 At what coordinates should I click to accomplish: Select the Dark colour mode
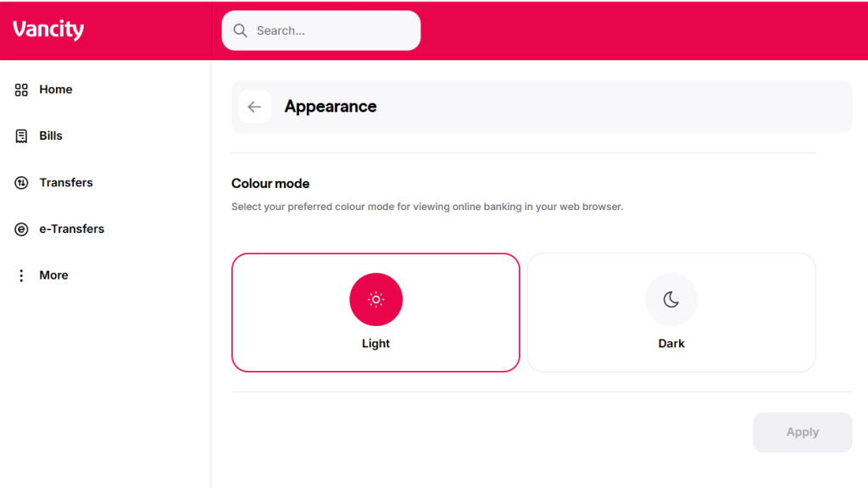(671, 313)
